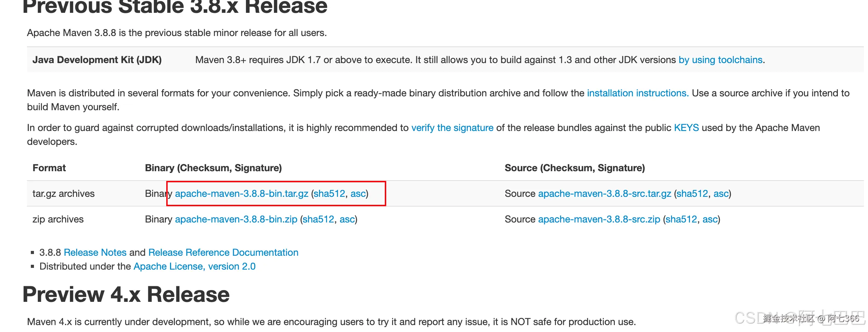The height and width of the screenshot is (332, 868).
Task: Open Apache License, version 2.0 link
Action: click(194, 267)
